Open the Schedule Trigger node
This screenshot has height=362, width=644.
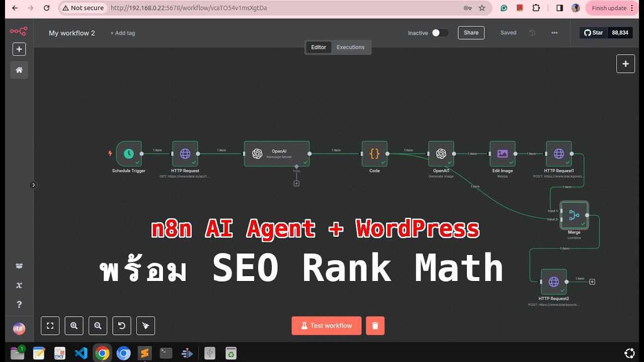129,154
